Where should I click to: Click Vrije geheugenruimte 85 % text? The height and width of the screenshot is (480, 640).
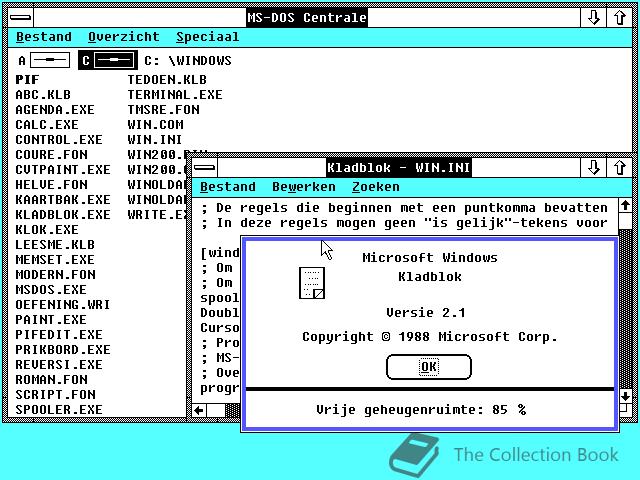coord(421,409)
